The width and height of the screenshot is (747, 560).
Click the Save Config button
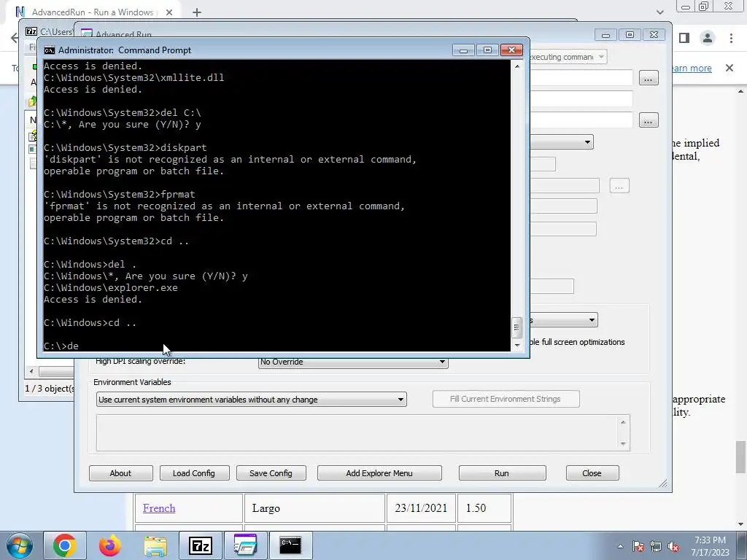tap(271, 472)
